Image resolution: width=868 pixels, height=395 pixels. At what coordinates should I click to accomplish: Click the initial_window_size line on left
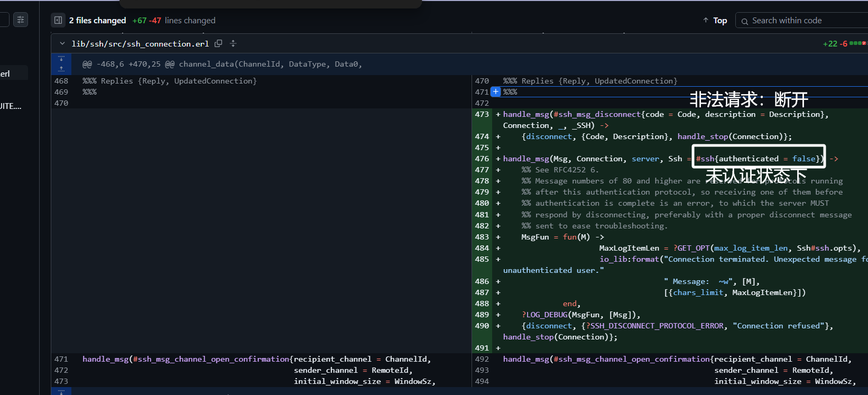coord(365,381)
